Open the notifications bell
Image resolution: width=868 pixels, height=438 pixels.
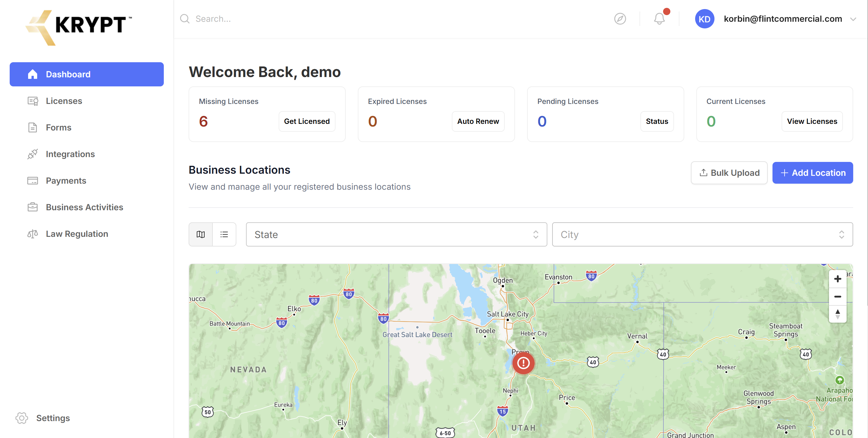click(x=659, y=18)
